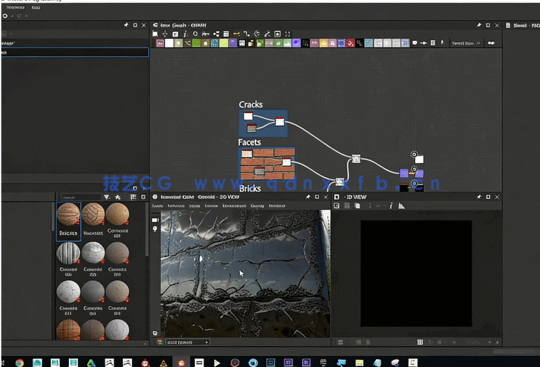Toggle the light bulb icon in 3D view

click(155, 229)
